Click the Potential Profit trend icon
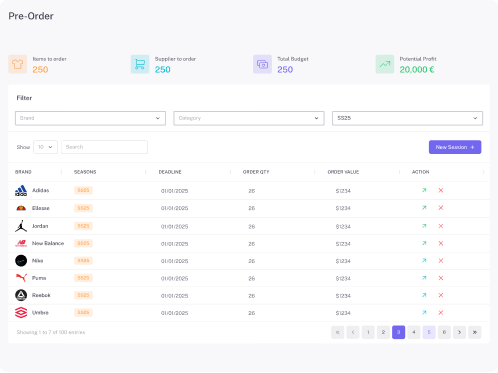The height and width of the screenshot is (373, 498). (385, 64)
